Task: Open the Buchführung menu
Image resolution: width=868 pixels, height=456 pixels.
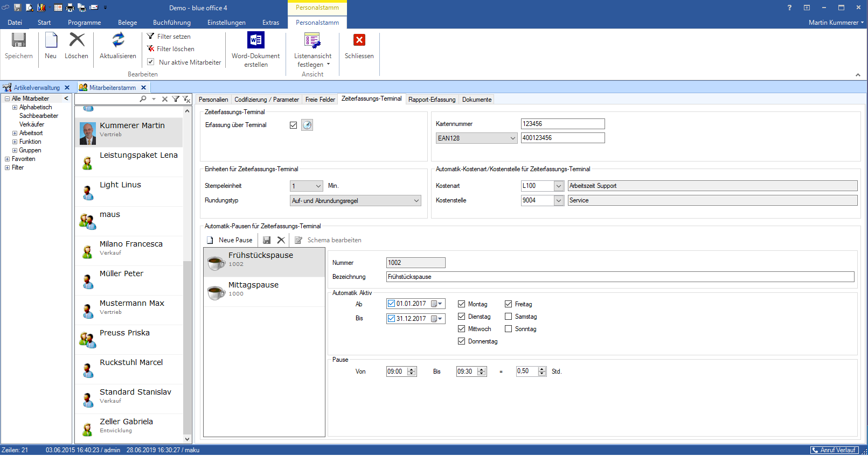Action: (x=171, y=23)
